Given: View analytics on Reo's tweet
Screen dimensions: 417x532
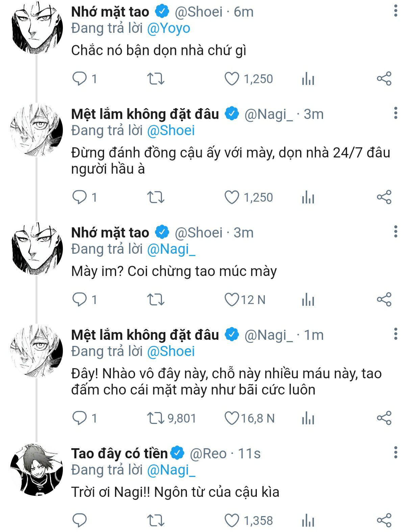Looking at the screenshot, I should pos(308,521).
